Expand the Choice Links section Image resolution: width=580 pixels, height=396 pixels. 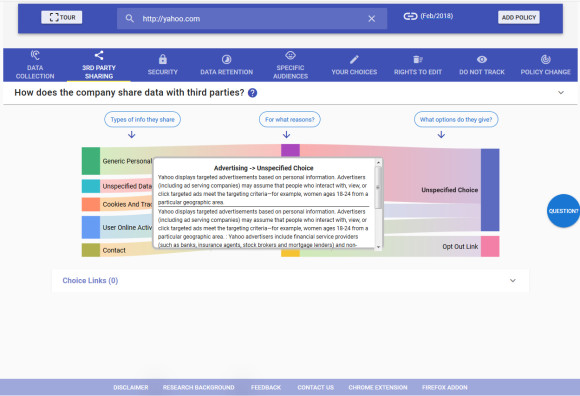click(513, 280)
